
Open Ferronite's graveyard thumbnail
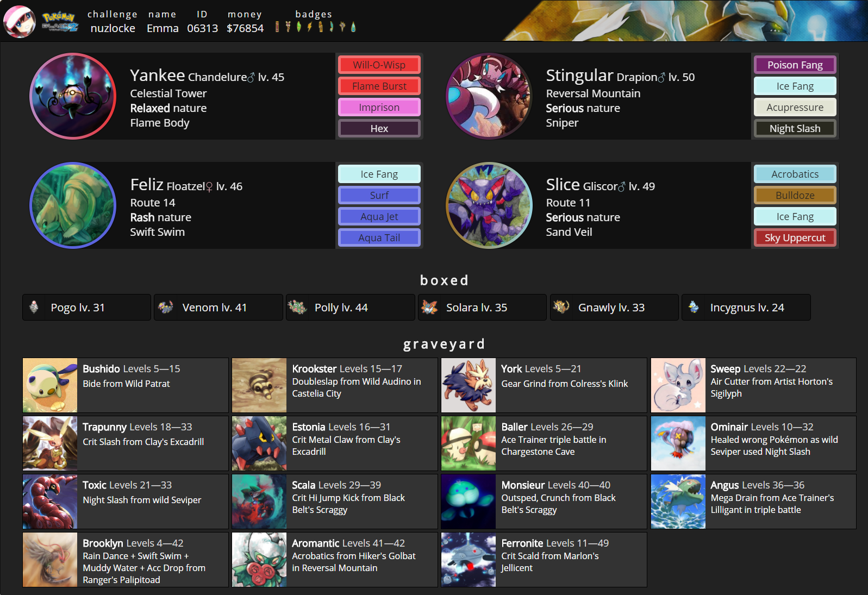469,560
